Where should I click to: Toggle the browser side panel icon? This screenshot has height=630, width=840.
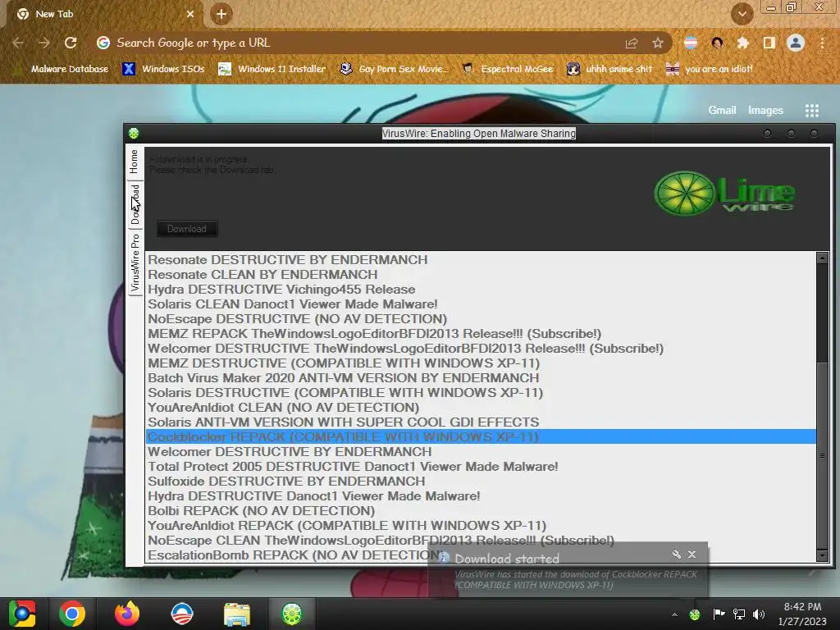pyautogui.click(x=769, y=43)
